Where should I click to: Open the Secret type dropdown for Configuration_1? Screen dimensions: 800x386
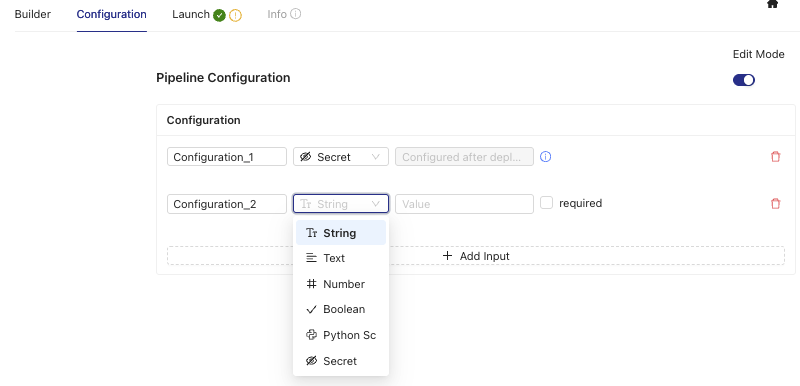[x=341, y=157]
